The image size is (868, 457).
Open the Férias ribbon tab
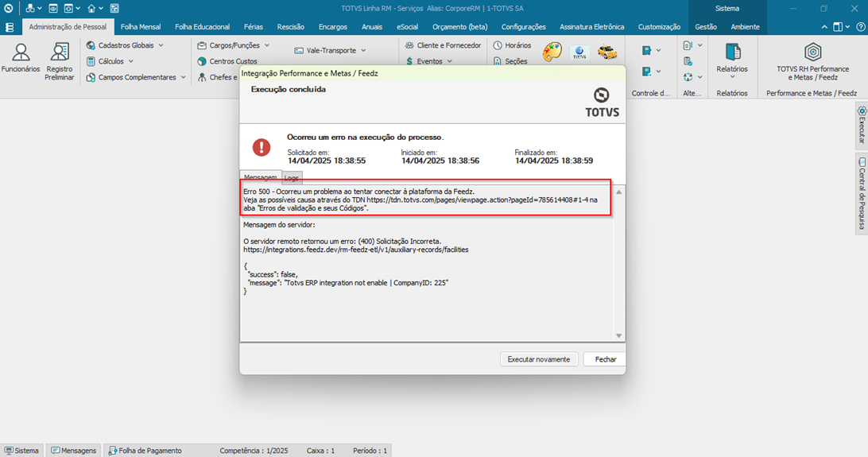tap(253, 26)
